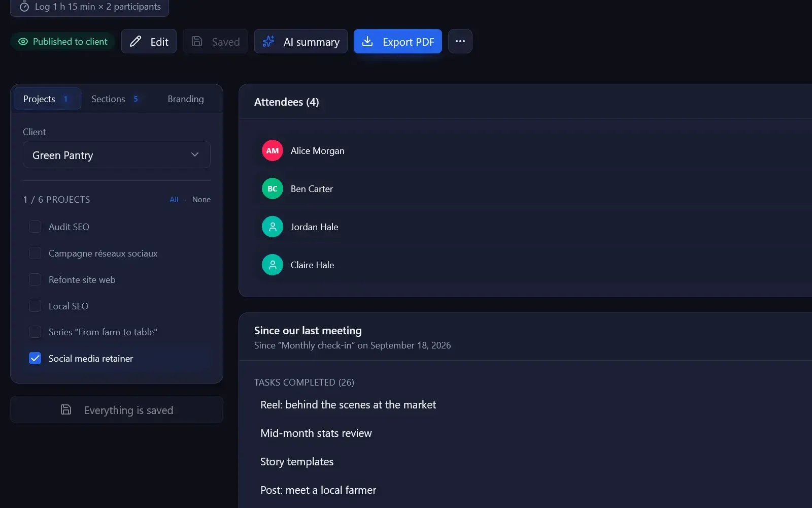The height and width of the screenshot is (508, 812).
Task: Open the Green Pantry client dropdown
Action: click(117, 154)
